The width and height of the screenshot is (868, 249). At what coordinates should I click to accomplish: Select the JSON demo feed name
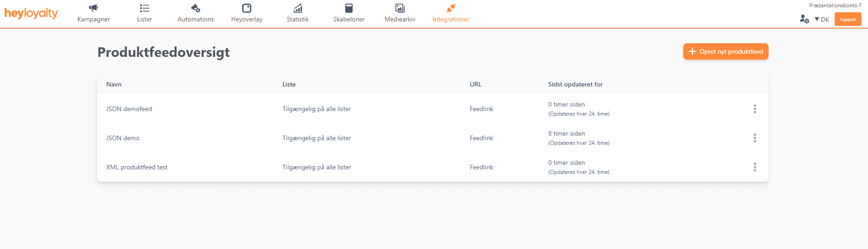[123, 138]
